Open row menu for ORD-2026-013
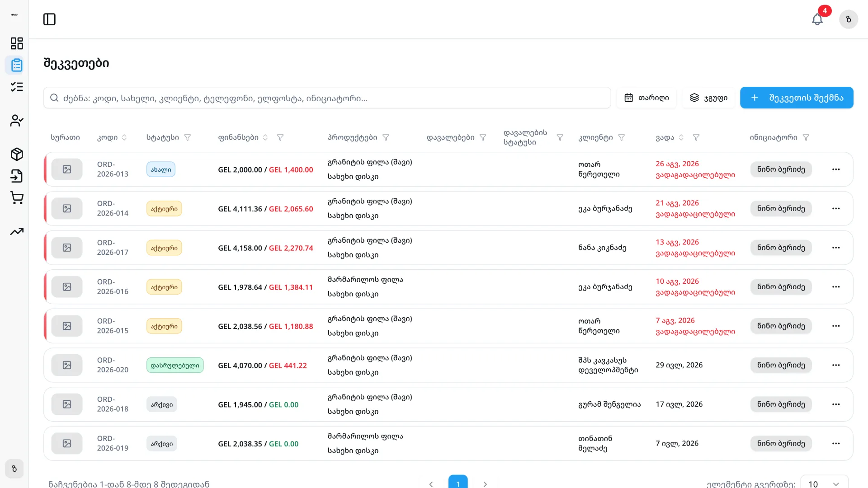Viewport: 868px width, 488px height. coord(836,169)
